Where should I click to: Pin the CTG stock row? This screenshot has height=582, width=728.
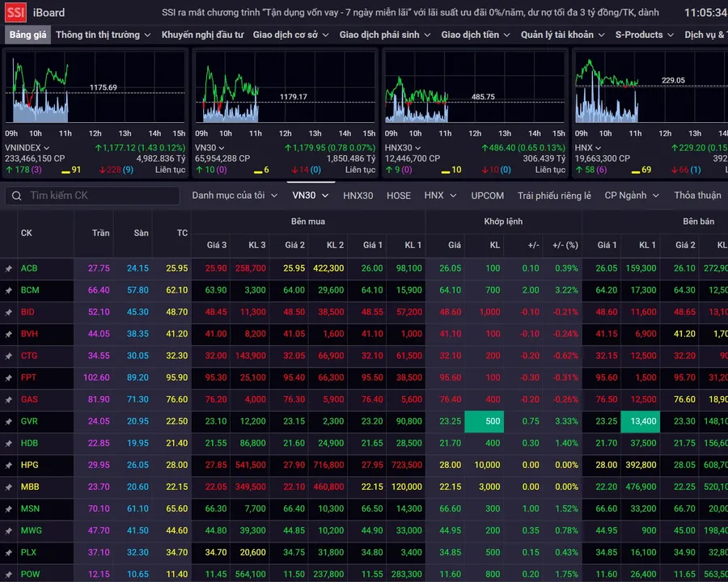[8, 356]
